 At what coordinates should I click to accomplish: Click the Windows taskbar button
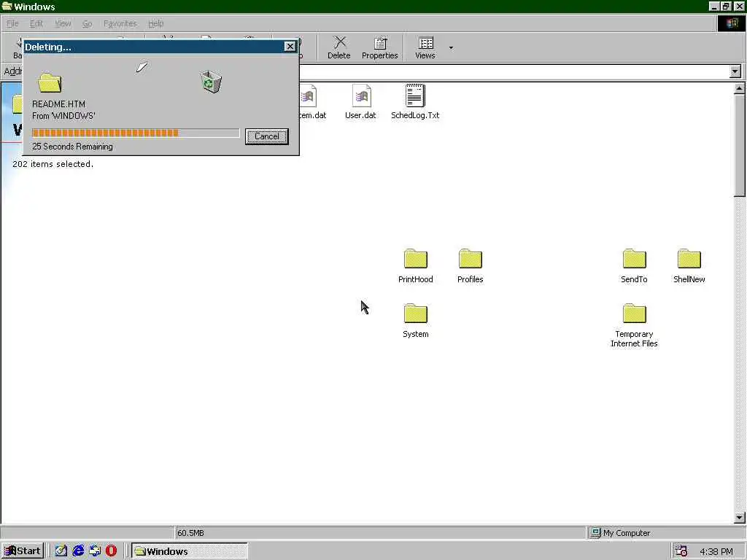190,551
